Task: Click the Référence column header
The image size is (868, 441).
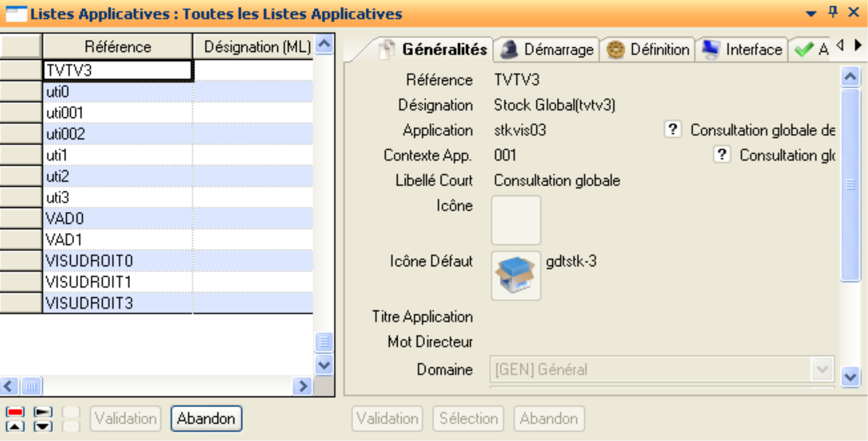Action: (118, 46)
